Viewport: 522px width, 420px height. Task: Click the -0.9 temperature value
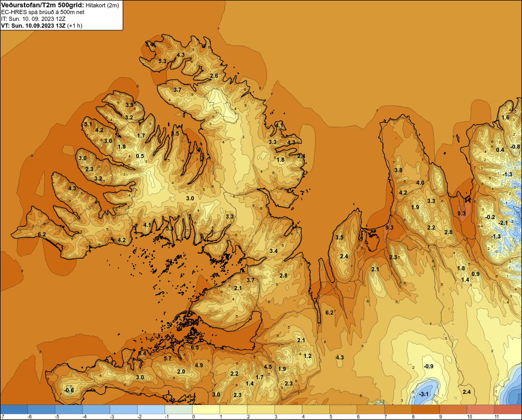click(428, 366)
